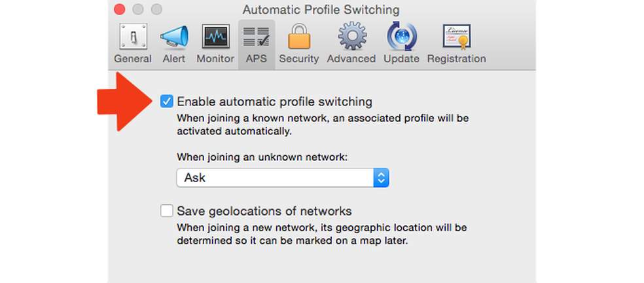The height and width of the screenshot is (283, 644).
Task: Select the Monitor graph icon
Action: click(x=215, y=37)
